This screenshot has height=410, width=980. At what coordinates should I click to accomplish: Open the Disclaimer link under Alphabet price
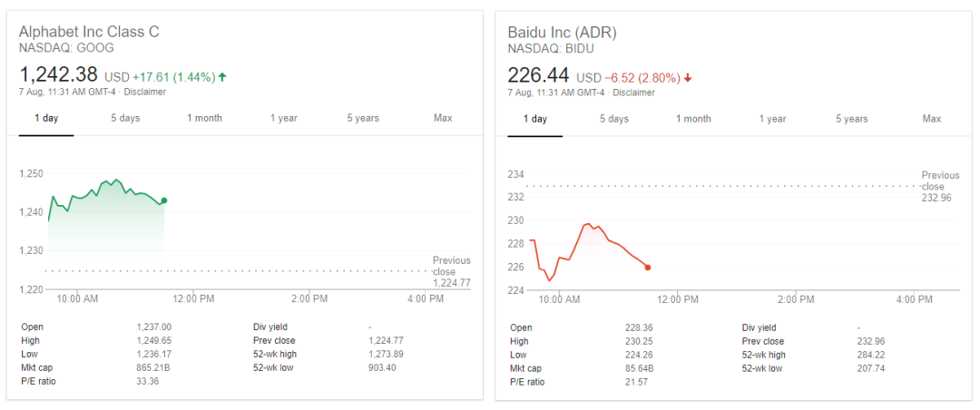145,93
